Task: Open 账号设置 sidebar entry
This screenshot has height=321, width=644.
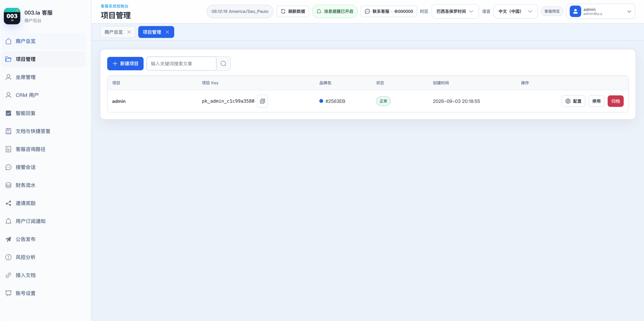Action: click(43, 293)
